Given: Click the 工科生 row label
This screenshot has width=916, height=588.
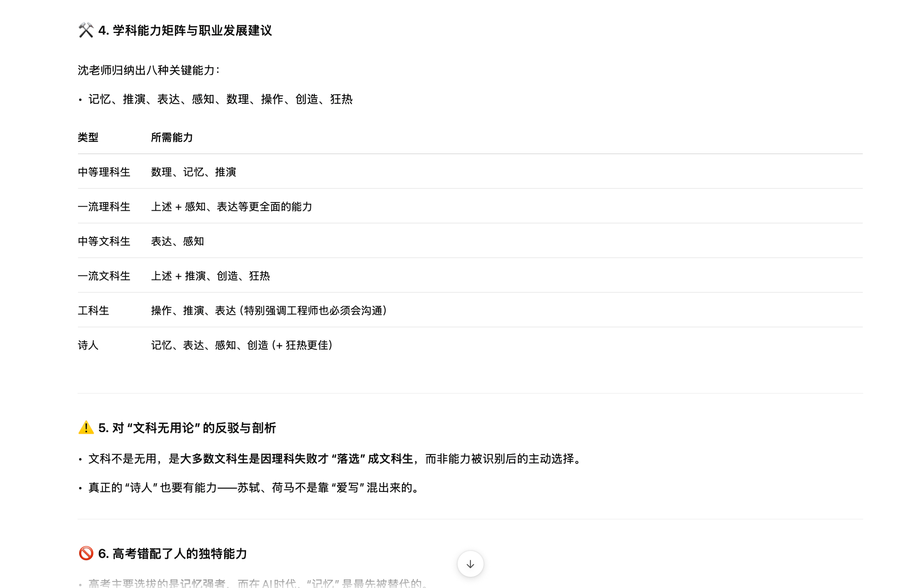Looking at the screenshot, I should (93, 310).
